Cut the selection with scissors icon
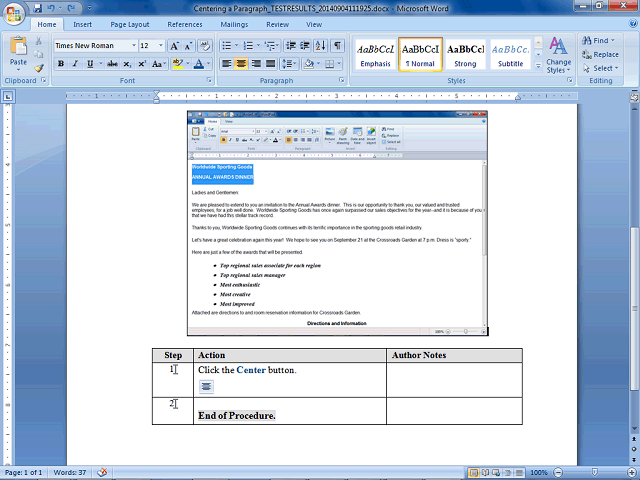640x480 pixels. [x=39, y=41]
